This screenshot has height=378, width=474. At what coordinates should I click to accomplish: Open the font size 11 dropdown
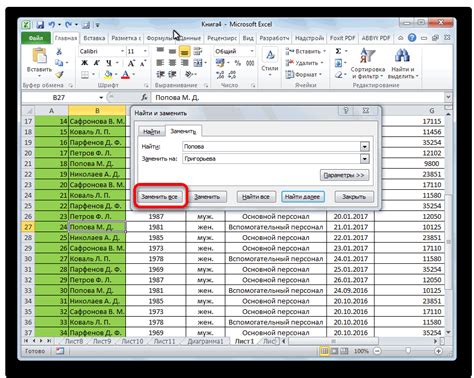[x=145, y=51]
